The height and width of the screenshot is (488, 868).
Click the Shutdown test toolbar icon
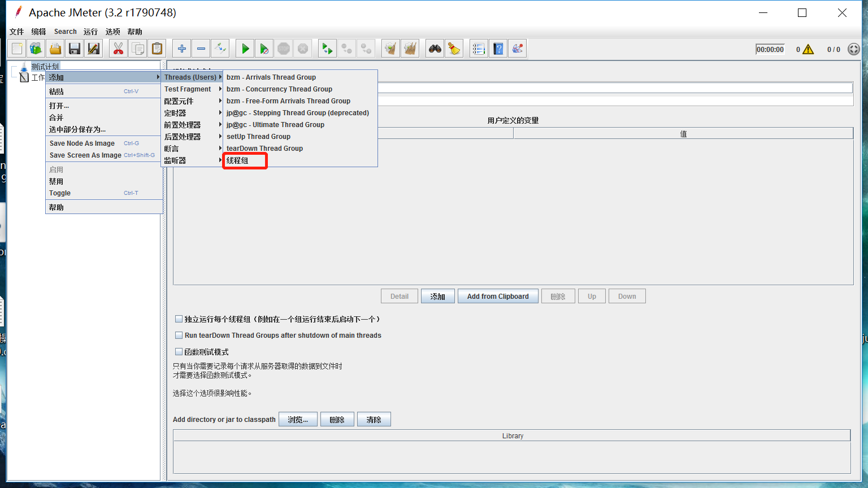pyautogui.click(x=303, y=49)
